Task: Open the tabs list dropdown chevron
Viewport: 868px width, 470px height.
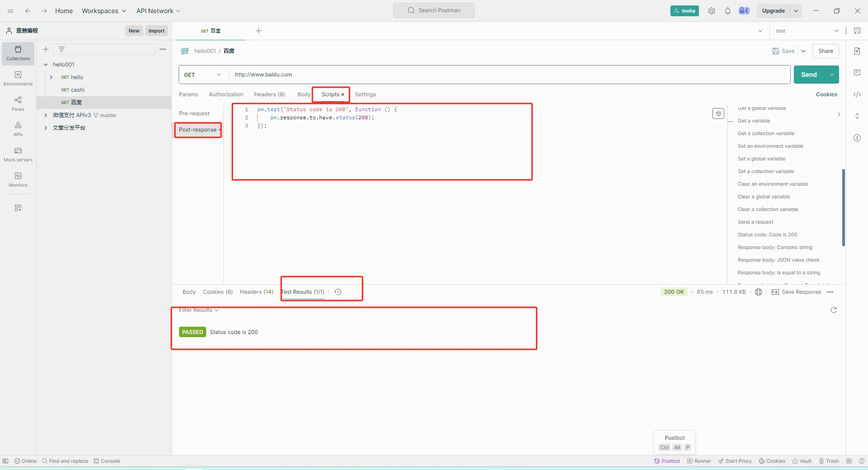Action: click(760, 31)
